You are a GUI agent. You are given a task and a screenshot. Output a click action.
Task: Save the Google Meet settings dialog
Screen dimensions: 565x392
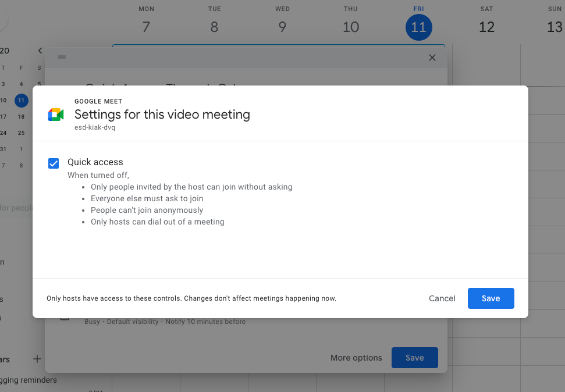(491, 298)
